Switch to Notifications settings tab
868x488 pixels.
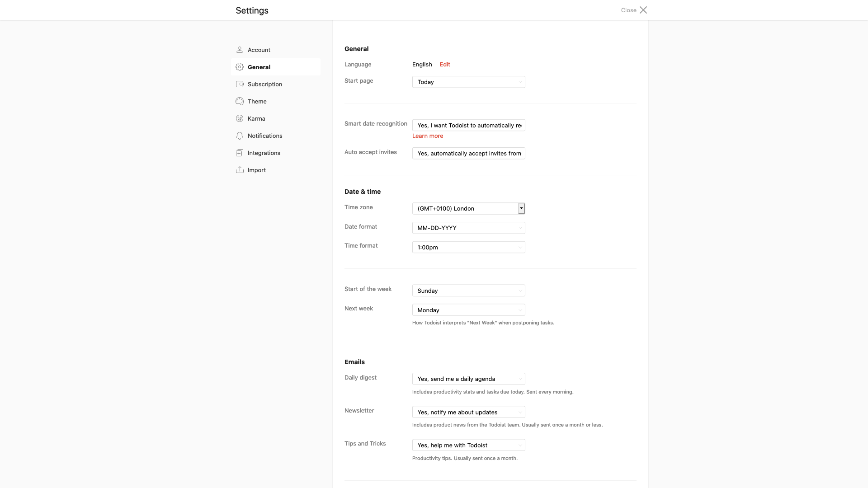click(265, 136)
